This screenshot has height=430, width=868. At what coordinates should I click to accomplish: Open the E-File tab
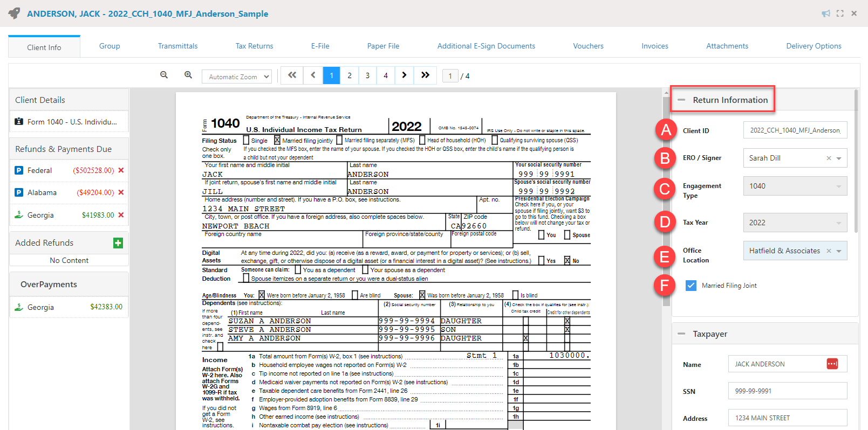click(320, 46)
